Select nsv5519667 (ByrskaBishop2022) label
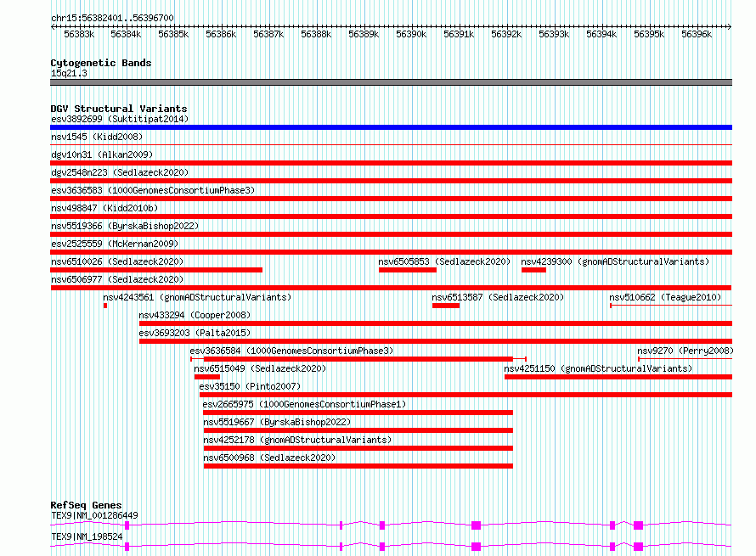This screenshot has height=556, width=756. pyautogui.click(x=277, y=422)
